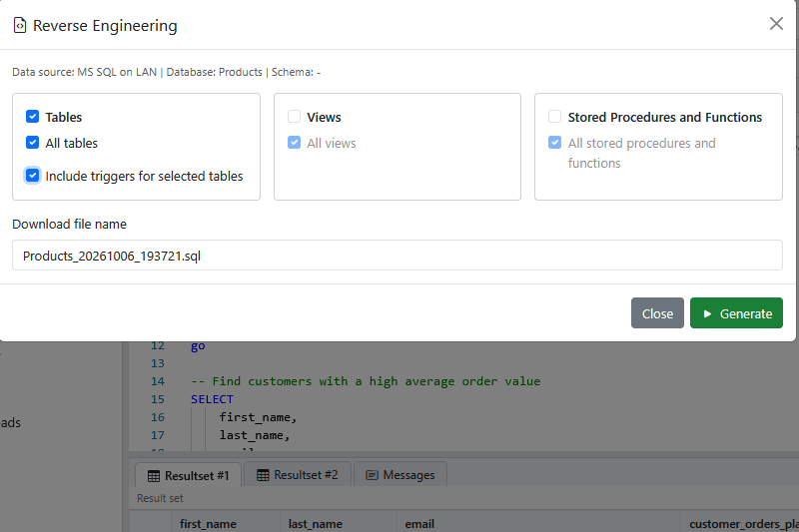
Task: Click the play icon on Generate
Action: click(x=707, y=313)
